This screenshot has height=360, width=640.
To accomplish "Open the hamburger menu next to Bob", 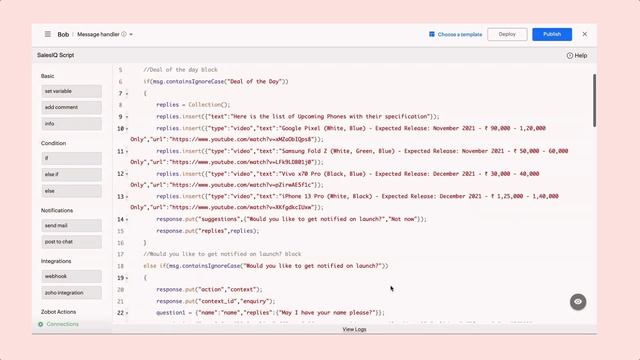I will point(48,34).
